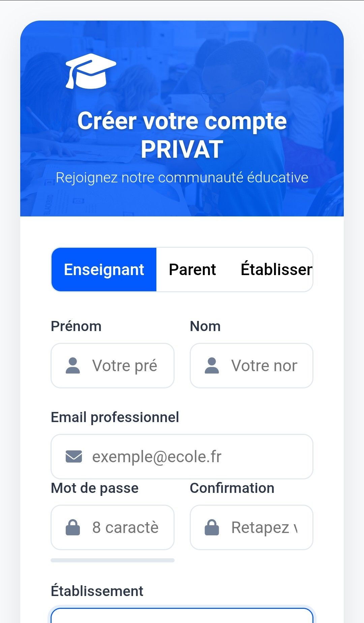364x623 pixels.
Task: Click the graduation cap logo icon
Action: pos(90,71)
